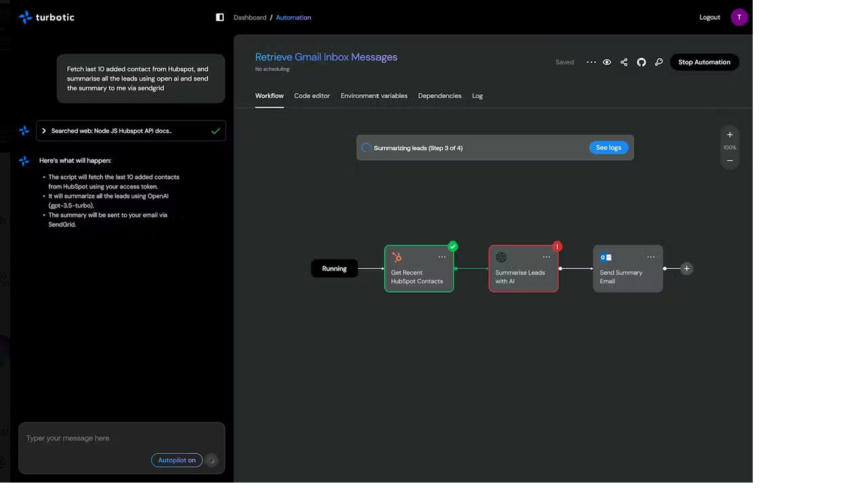Image resolution: width=868 pixels, height=488 pixels.
Task: Click the green success check badge
Action: coord(453,247)
